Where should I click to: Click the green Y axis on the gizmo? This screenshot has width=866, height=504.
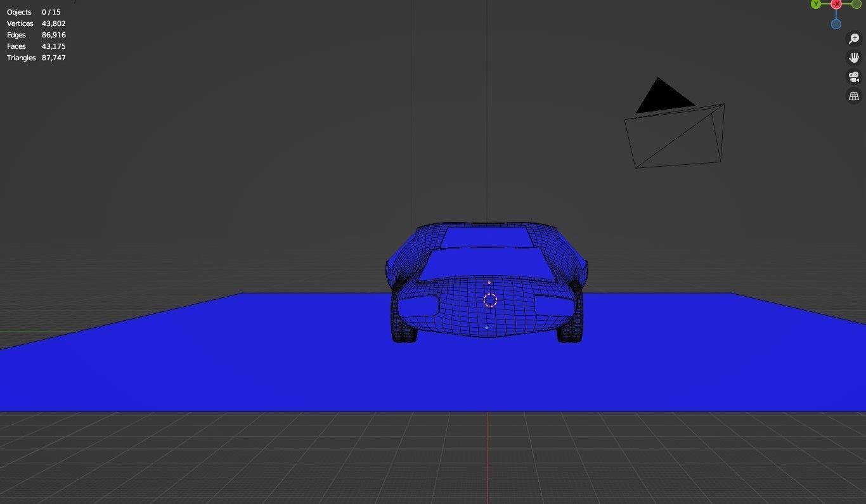[816, 4]
